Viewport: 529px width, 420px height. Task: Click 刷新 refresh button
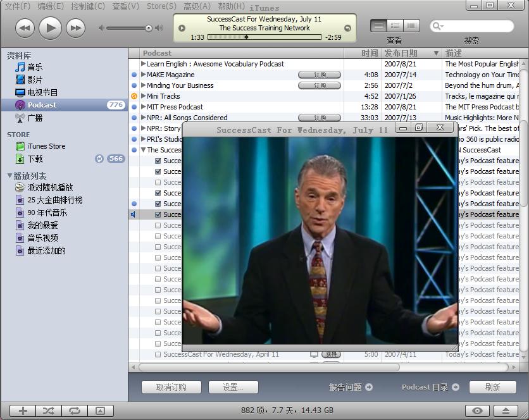coord(492,387)
